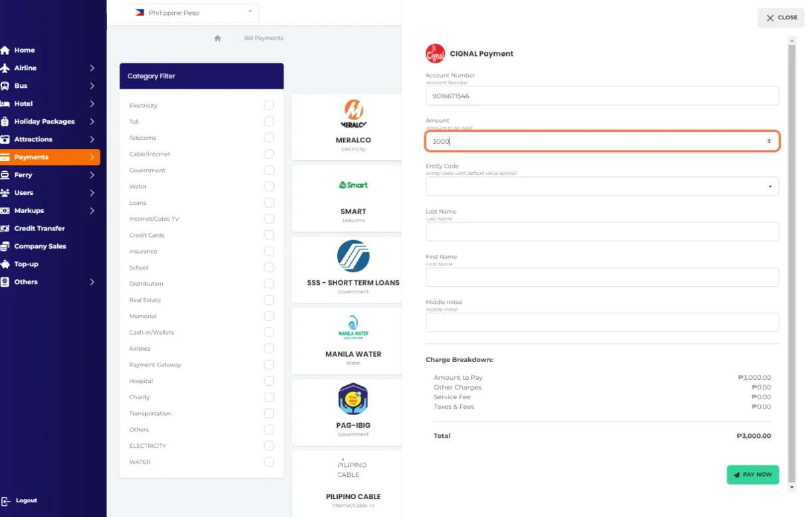The image size is (812, 517).
Task: Check the Telecoms filter checkbox
Action: (269, 138)
